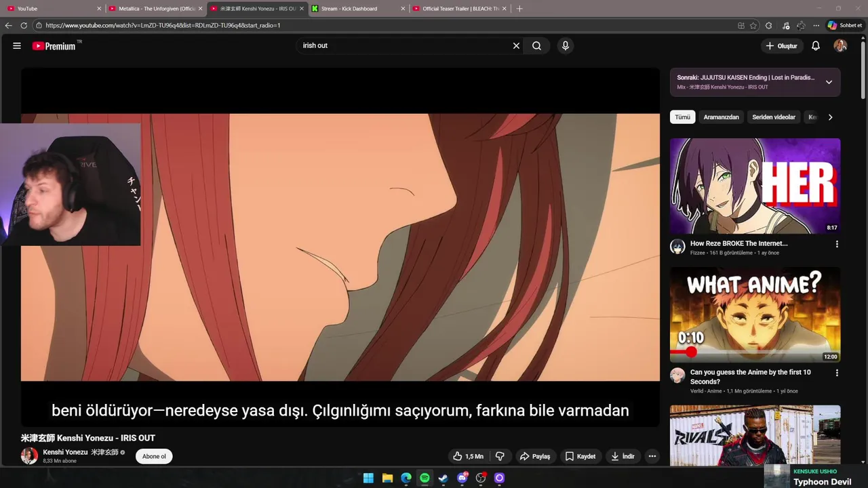
Task: Open Verlid - Anime channel avatar
Action: click(677, 375)
